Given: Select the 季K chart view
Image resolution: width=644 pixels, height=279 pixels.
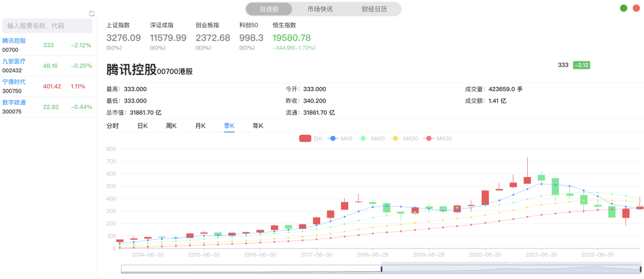Looking at the screenshot, I should point(229,126).
